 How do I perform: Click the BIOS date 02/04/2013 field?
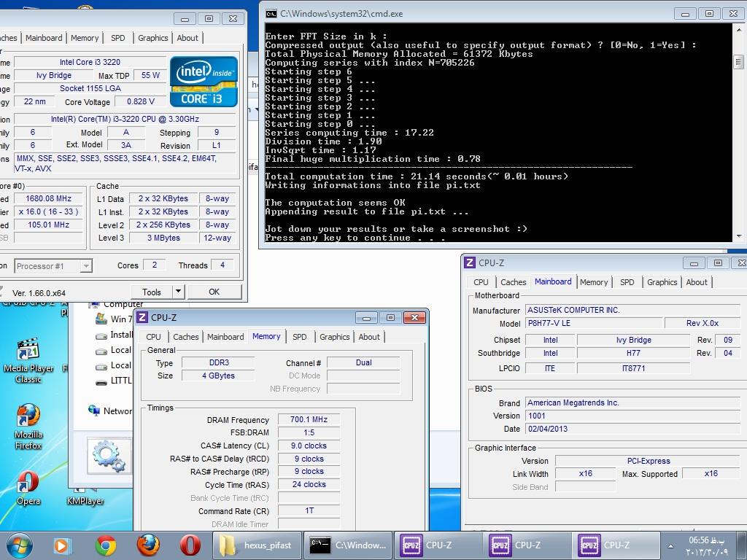634,429
